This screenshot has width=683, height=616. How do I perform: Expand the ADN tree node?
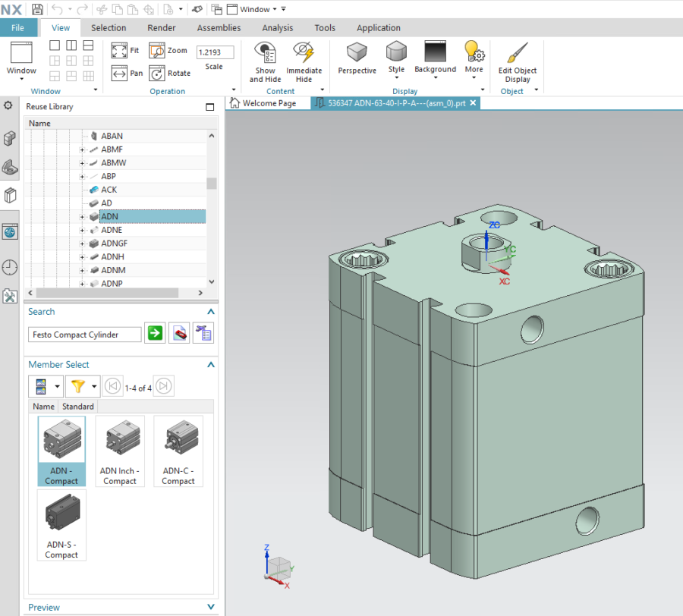pyautogui.click(x=81, y=216)
